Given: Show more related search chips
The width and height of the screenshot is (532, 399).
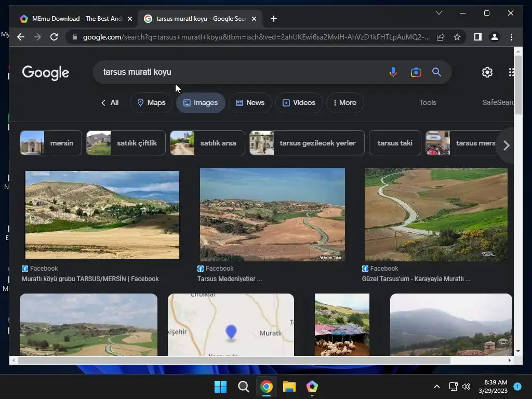Looking at the screenshot, I should click(506, 145).
